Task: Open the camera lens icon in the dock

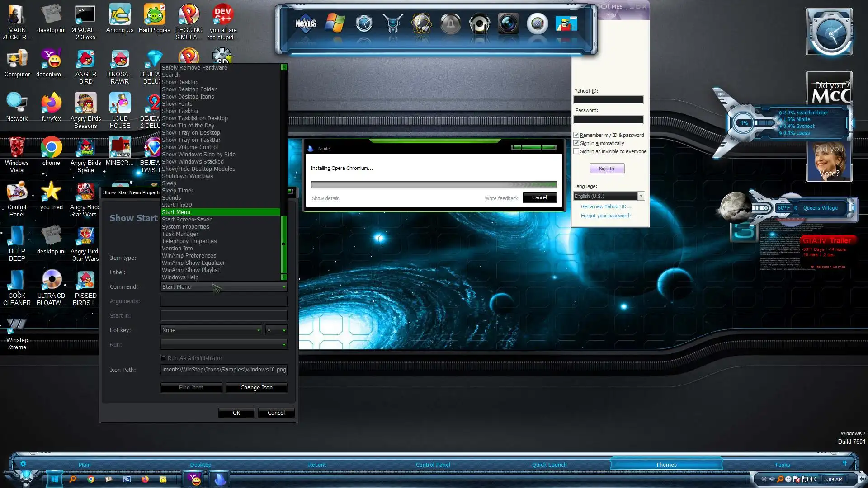Action: click(508, 23)
